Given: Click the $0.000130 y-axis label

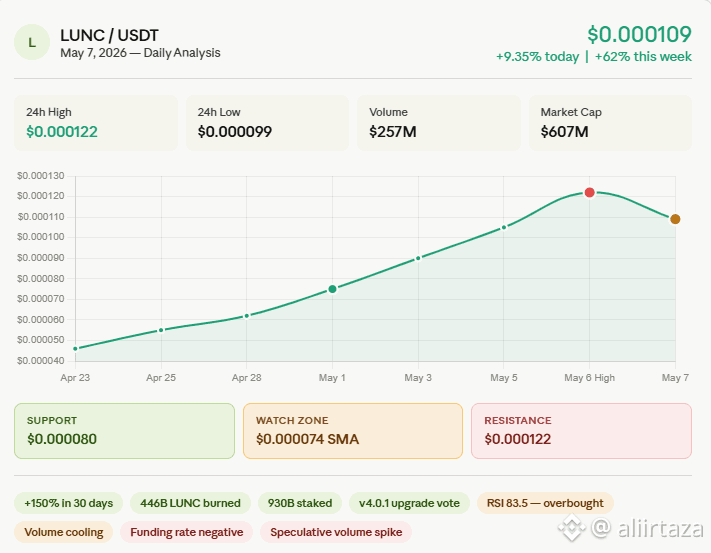Looking at the screenshot, I should click(41, 176).
